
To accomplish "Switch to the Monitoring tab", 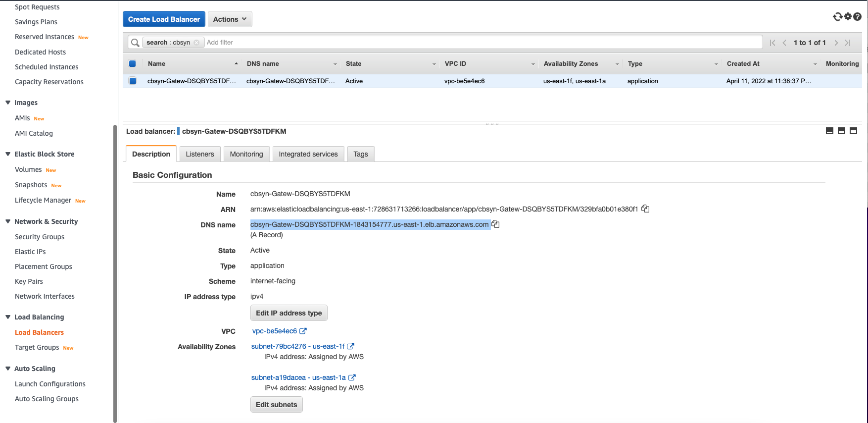I will click(246, 154).
